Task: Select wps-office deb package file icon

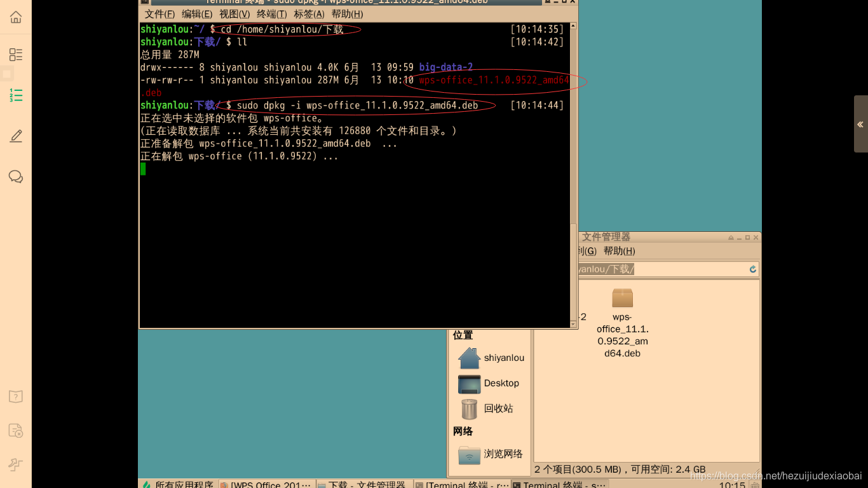Action: click(x=623, y=298)
